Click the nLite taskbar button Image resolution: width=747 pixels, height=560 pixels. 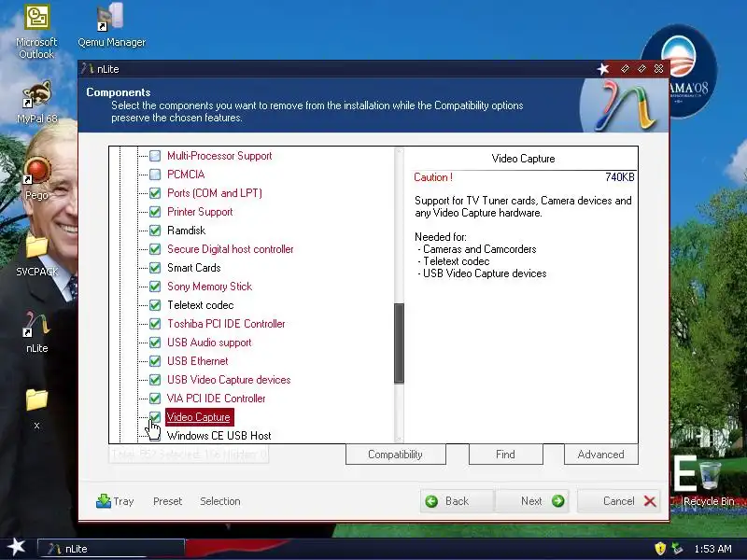point(111,549)
